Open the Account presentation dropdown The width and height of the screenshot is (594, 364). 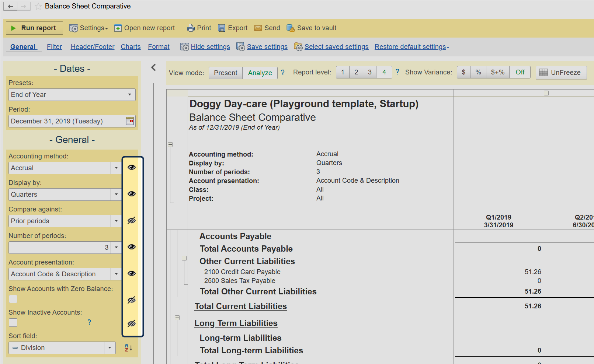tap(116, 274)
